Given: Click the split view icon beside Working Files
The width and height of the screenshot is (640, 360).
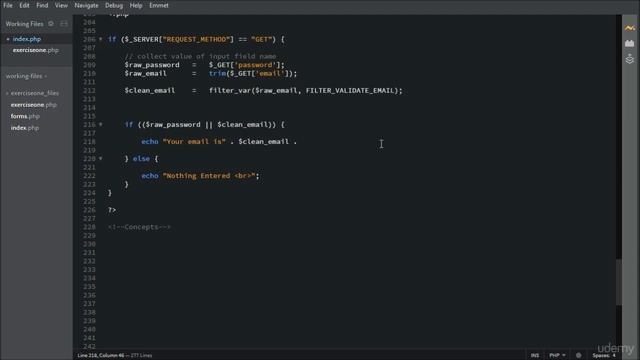Looking at the screenshot, I should pyautogui.click(x=64, y=24).
